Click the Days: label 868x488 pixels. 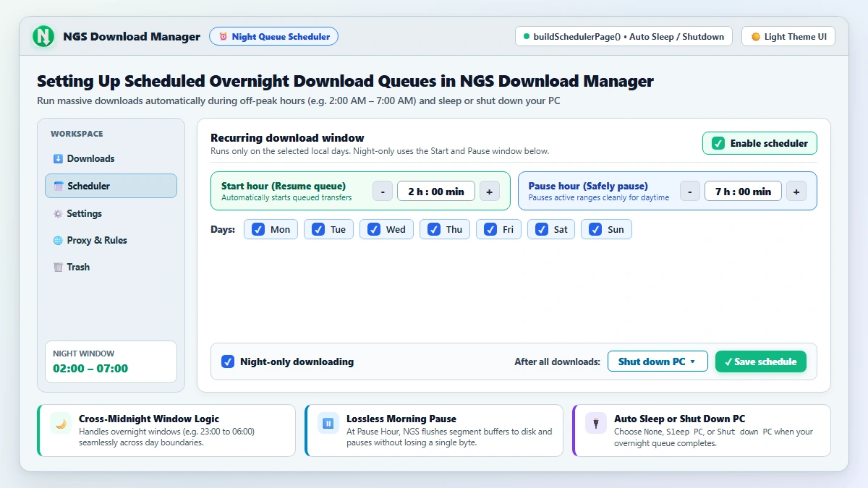point(223,229)
